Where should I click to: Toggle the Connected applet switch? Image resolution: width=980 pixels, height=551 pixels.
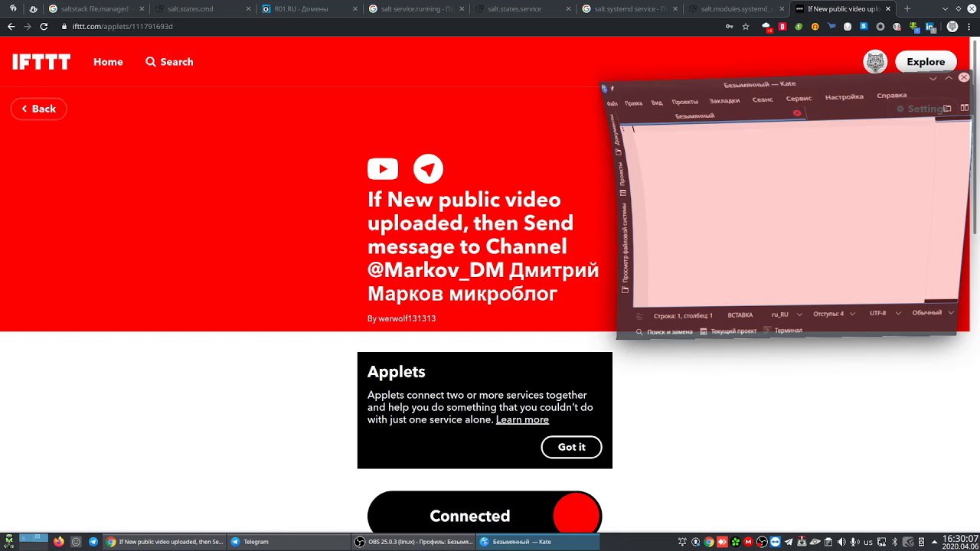click(485, 514)
